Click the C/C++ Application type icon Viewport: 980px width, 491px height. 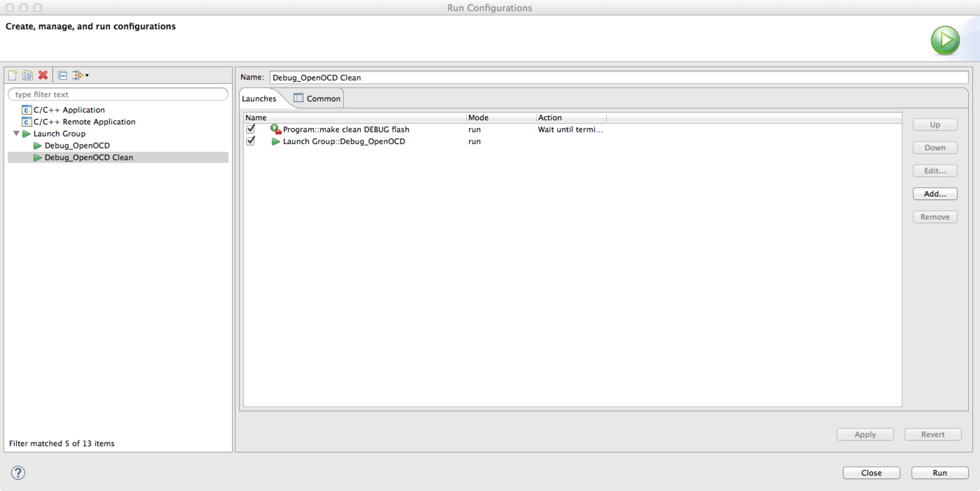click(26, 110)
